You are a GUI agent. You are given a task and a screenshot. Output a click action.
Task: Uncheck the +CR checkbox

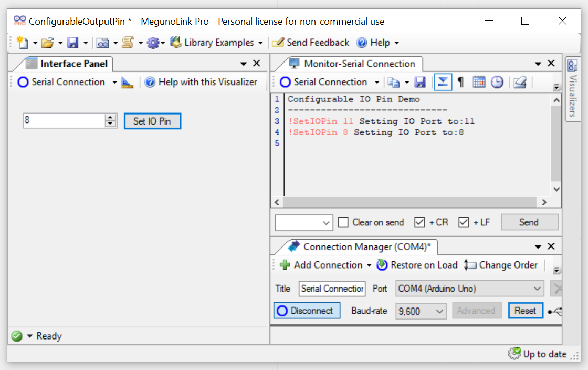click(x=419, y=222)
